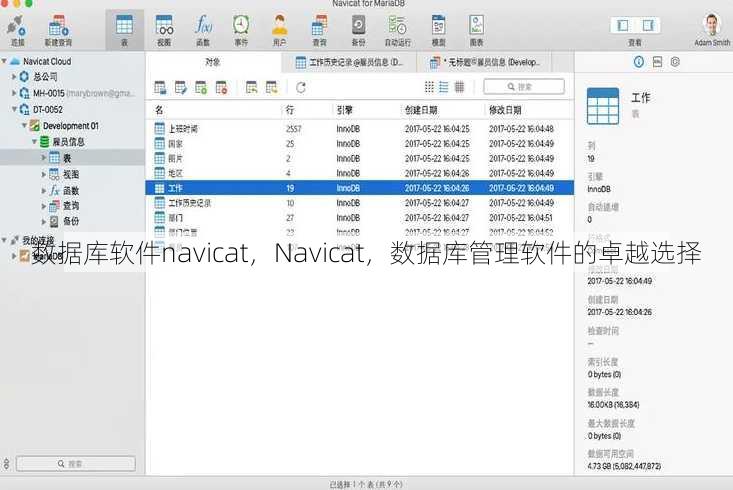Collapse the DT-0052 node arrow
Screen dimensions: 733x490
point(14,109)
